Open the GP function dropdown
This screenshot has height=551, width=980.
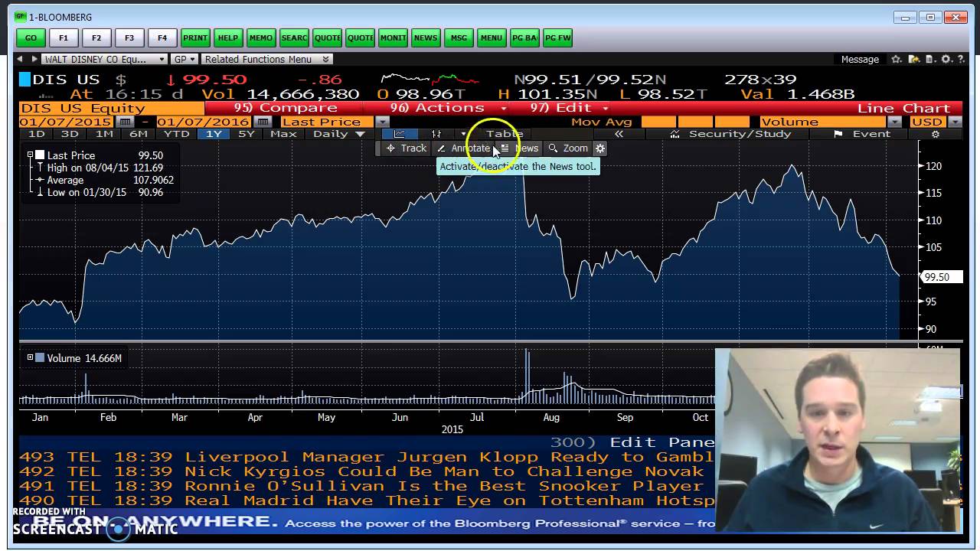click(x=185, y=59)
